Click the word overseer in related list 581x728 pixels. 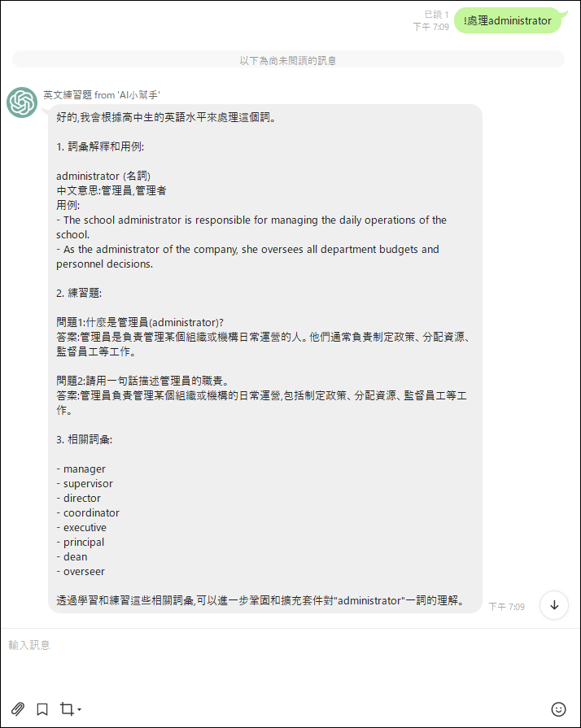84,572
